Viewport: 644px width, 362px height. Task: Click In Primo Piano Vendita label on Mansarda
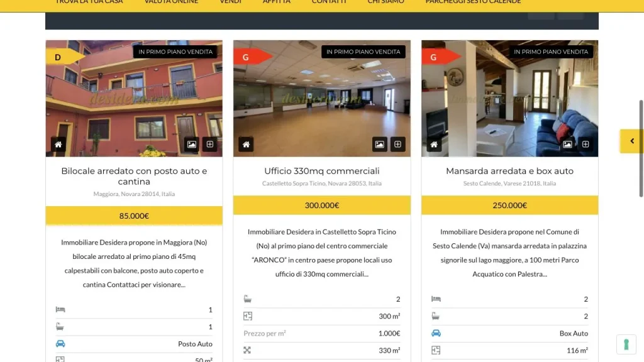click(x=551, y=52)
